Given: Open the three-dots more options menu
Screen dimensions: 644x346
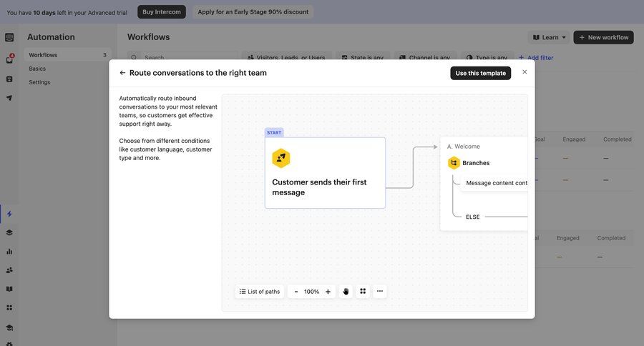Looking at the screenshot, I should [380, 291].
